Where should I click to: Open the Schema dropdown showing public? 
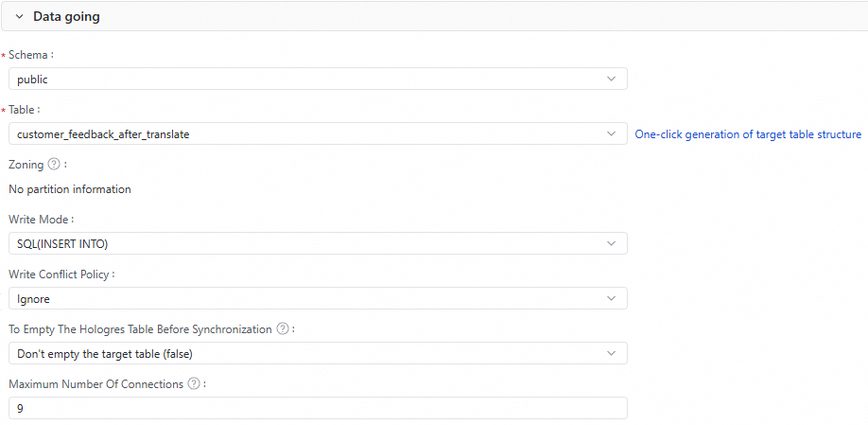pos(303,80)
